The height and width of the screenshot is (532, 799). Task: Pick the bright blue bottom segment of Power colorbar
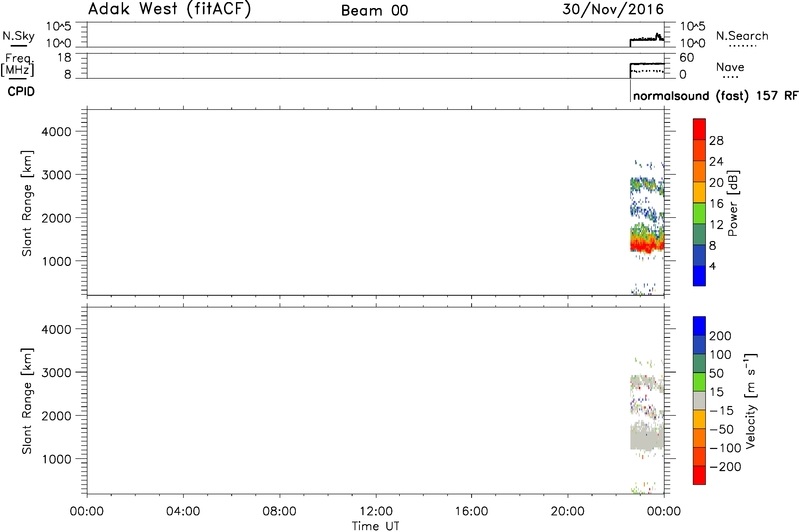[699, 275]
